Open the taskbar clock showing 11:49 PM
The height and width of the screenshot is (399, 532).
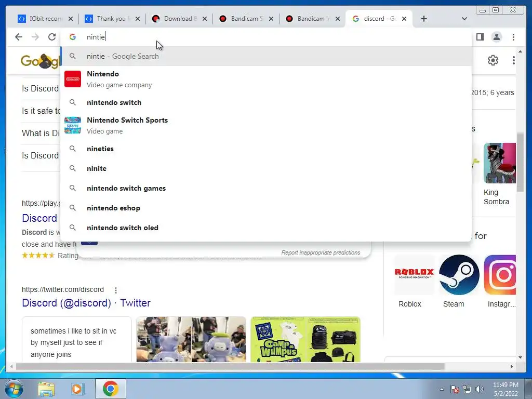506,389
